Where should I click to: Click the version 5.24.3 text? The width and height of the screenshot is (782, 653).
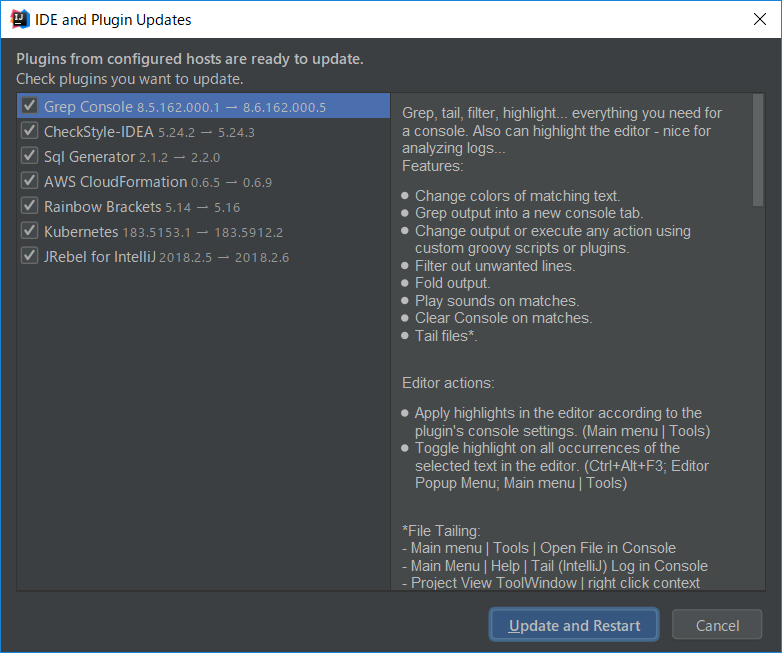pyautogui.click(x=236, y=133)
